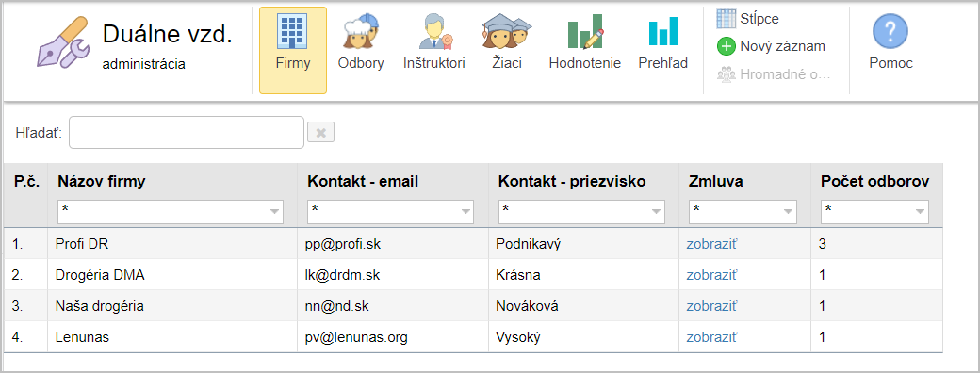This screenshot has height=373, width=980.
Task: Open the Odbory chef icon
Action: 361,32
